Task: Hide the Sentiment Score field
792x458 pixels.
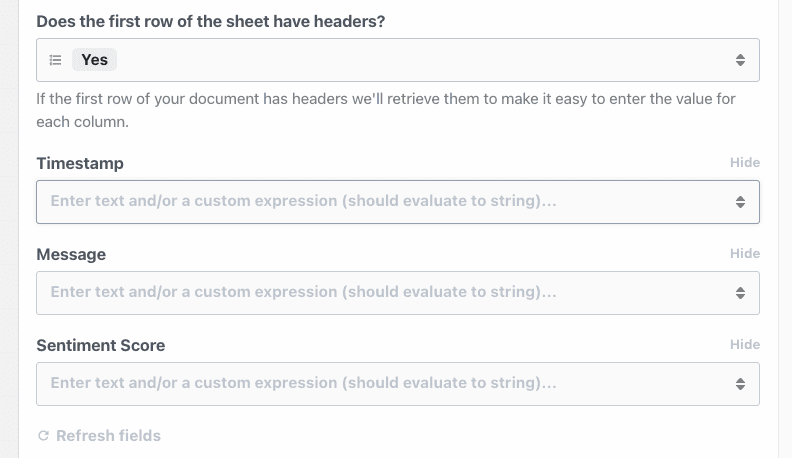Action: 745,345
